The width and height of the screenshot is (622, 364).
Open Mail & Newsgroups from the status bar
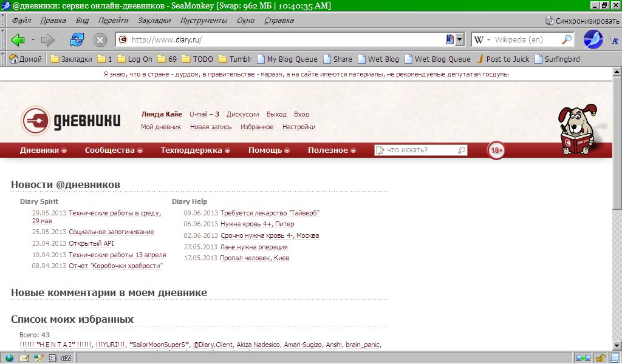(24, 358)
